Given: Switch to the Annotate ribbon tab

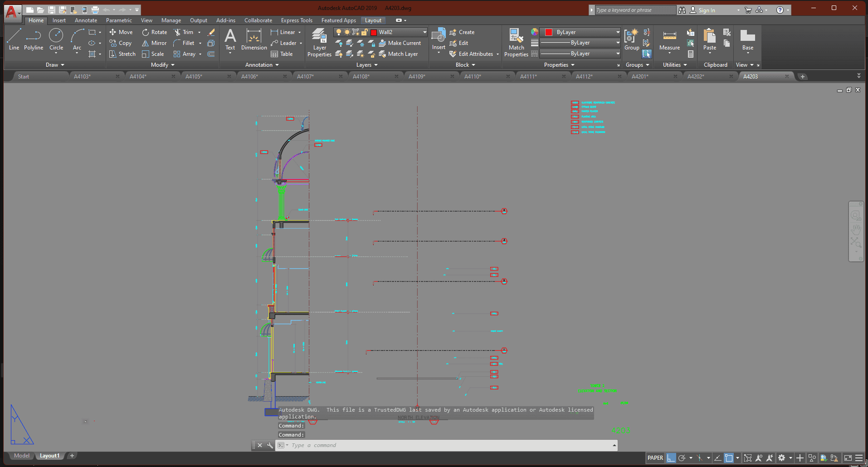Looking at the screenshot, I should click(x=86, y=20).
